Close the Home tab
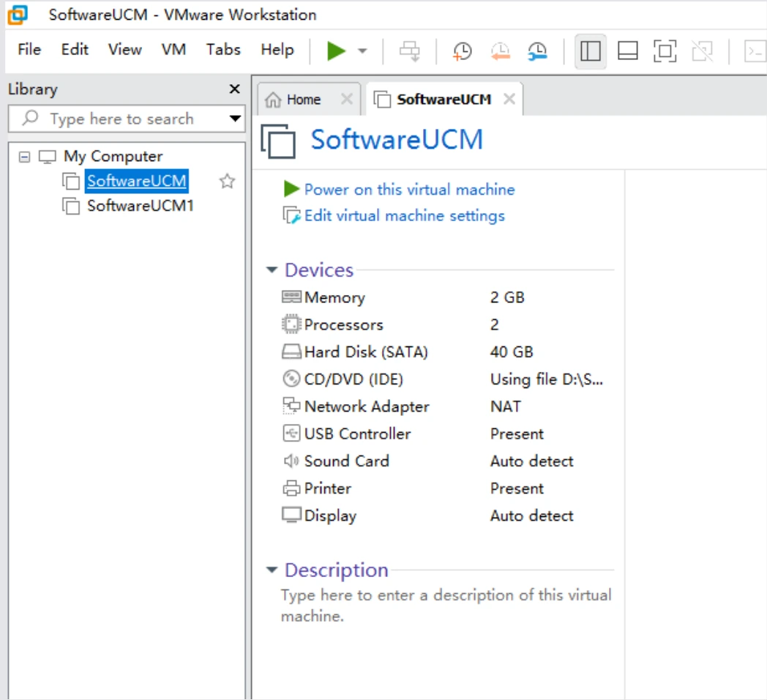Viewport: 767px width, 700px height. click(x=346, y=99)
